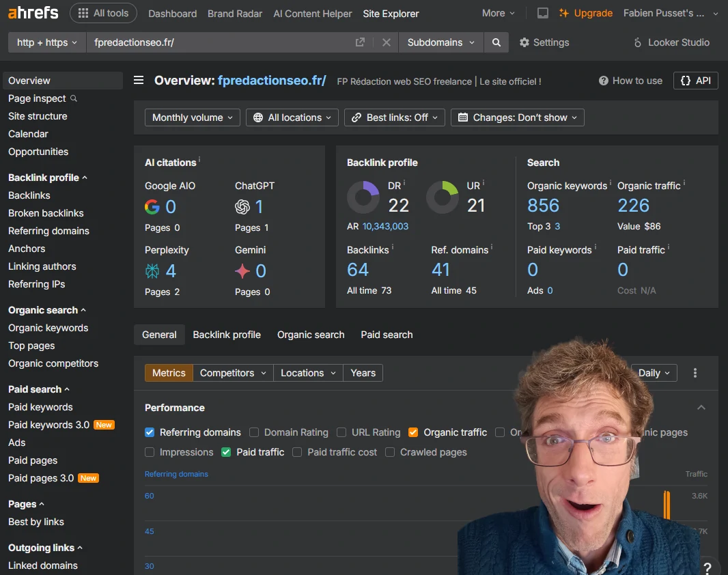Click the Settings gear icon
This screenshot has height=575, width=728.
(x=524, y=42)
